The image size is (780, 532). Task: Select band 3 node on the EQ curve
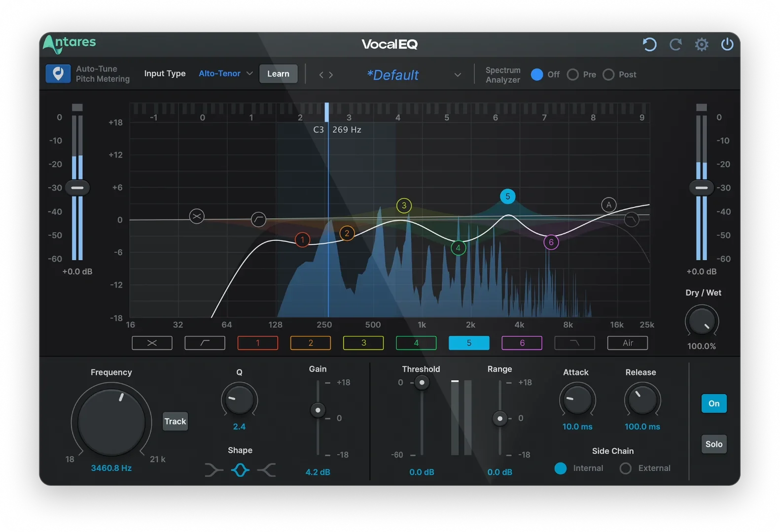tap(404, 205)
